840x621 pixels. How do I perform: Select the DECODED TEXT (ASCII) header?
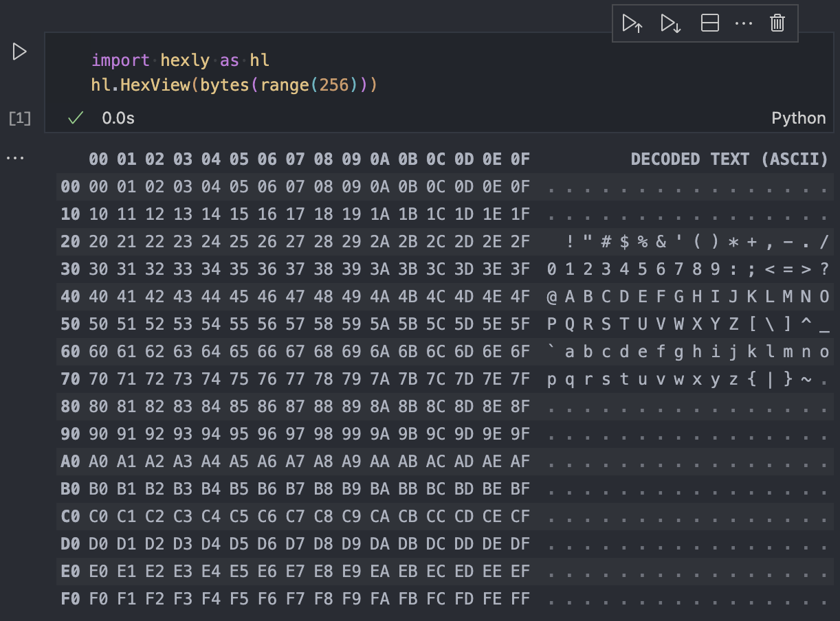(729, 159)
